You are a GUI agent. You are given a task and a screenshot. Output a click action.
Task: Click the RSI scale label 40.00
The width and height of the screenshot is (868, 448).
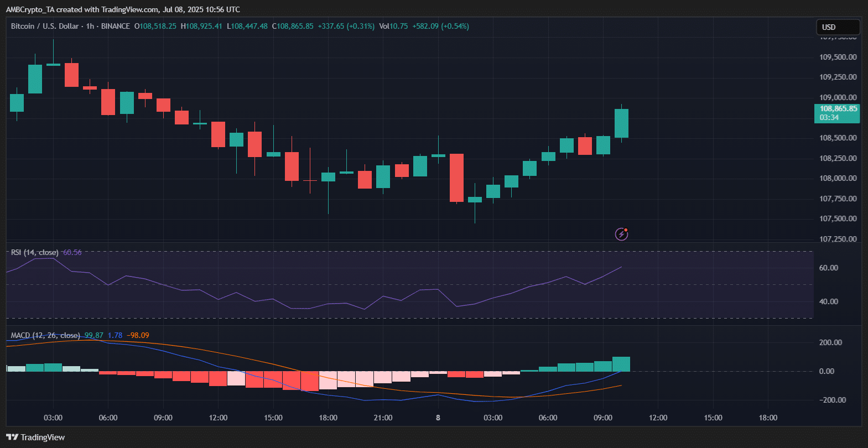coord(828,301)
